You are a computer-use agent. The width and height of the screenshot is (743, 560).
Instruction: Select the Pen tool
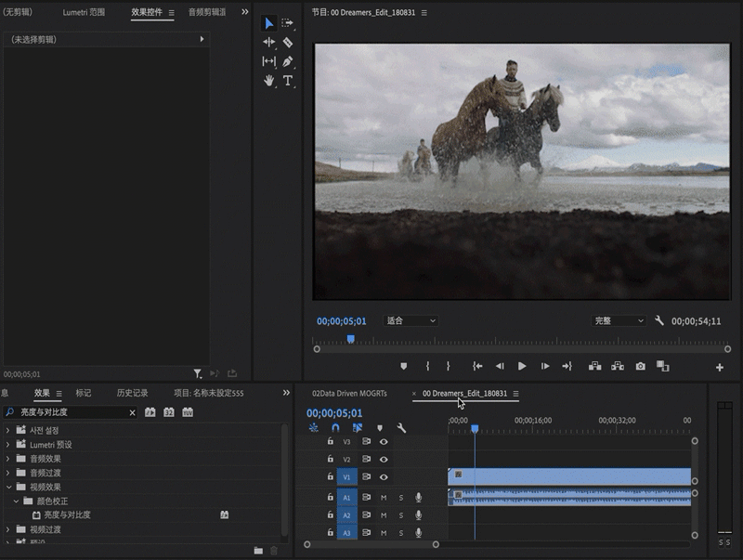click(x=288, y=61)
